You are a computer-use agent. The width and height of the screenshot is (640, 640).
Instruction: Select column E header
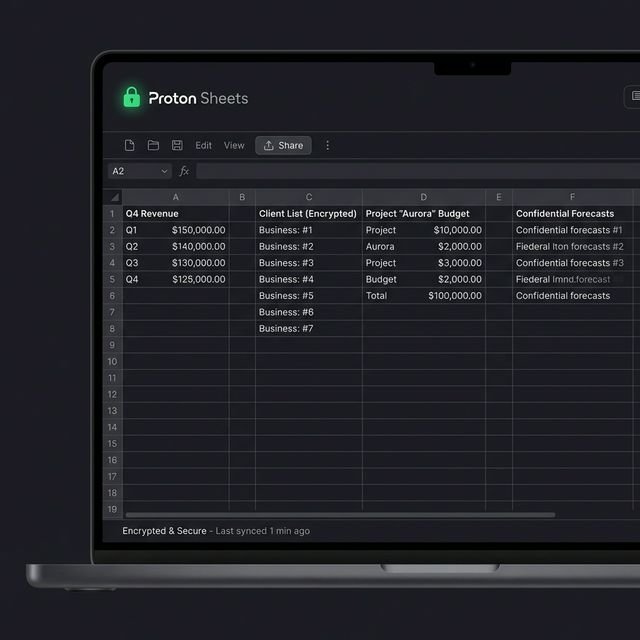(499, 197)
